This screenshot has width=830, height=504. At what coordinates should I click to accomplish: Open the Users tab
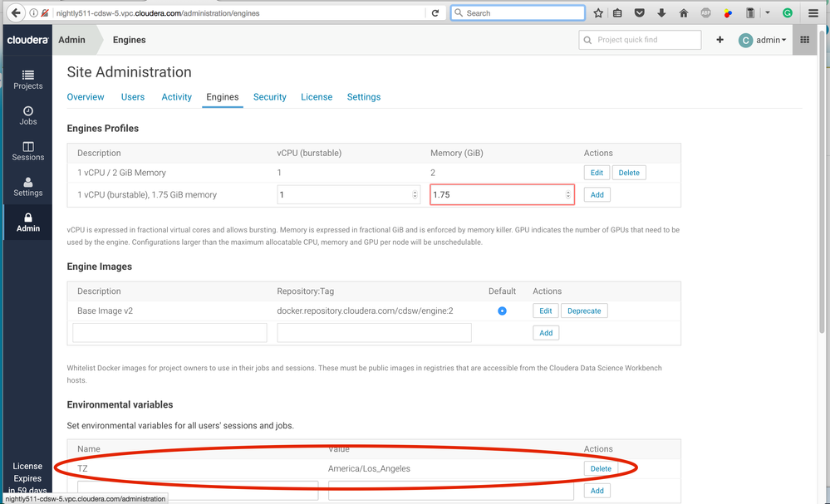(133, 97)
